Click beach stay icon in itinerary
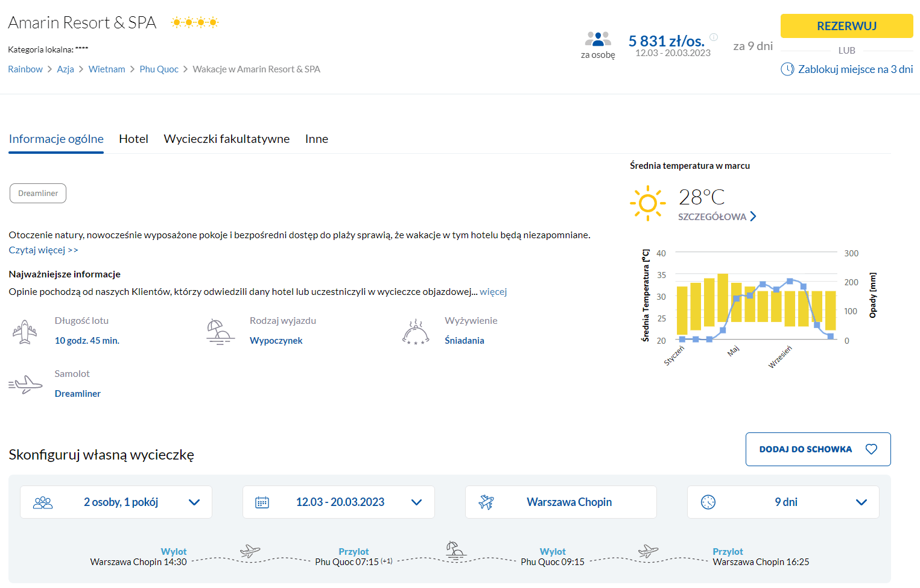Image resolution: width=920 pixels, height=588 pixels. click(x=455, y=551)
